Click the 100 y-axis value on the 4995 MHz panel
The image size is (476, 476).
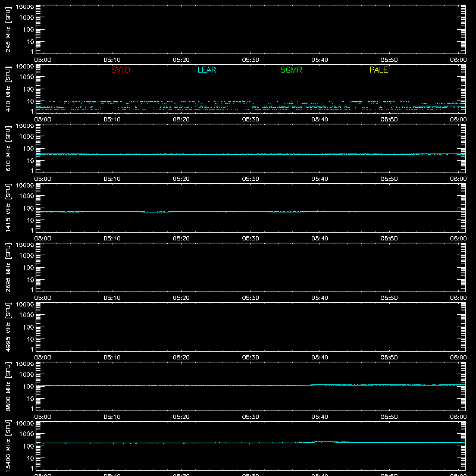coord(29,327)
